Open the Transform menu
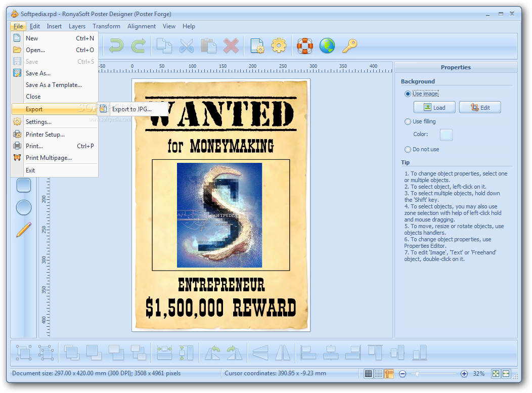 click(106, 26)
